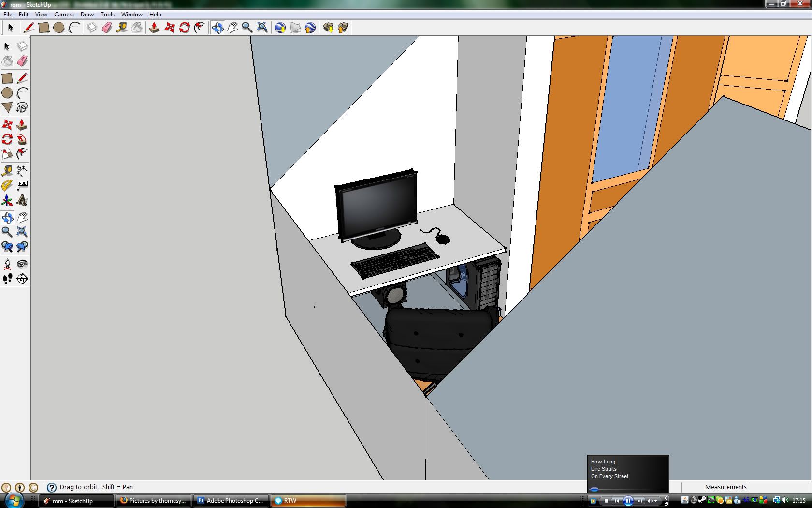
Task: Select the Section Plane tool
Action: click(22, 279)
